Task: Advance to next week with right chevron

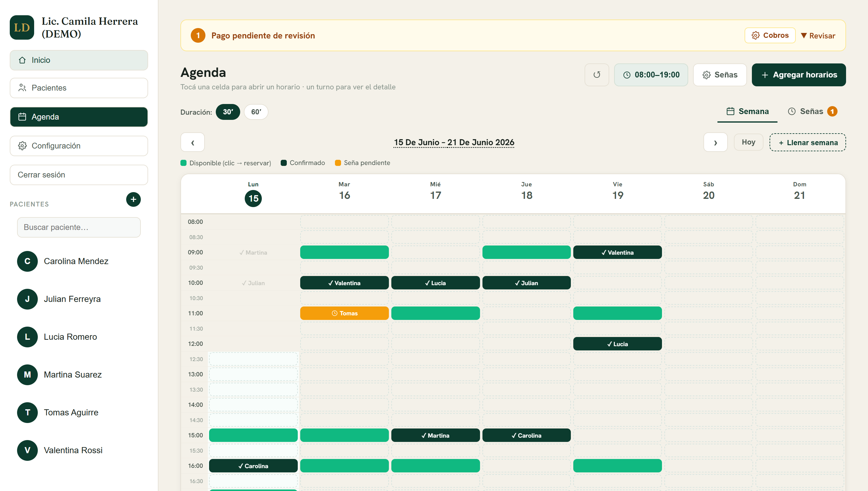Action: point(715,142)
